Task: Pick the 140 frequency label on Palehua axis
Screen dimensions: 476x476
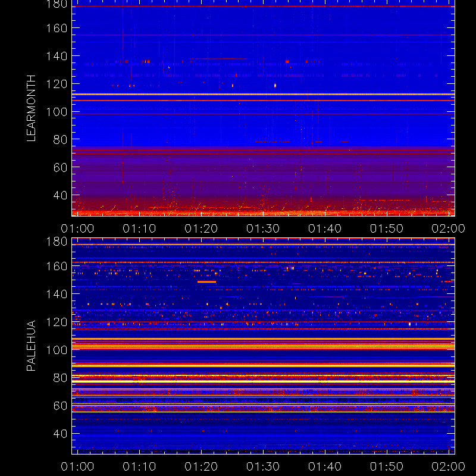Action: (x=57, y=294)
